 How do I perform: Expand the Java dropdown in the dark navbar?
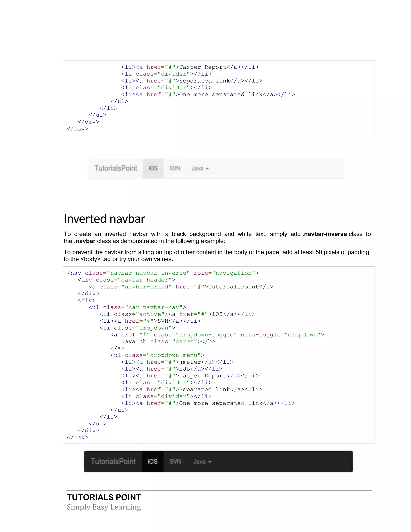[x=202, y=461]
